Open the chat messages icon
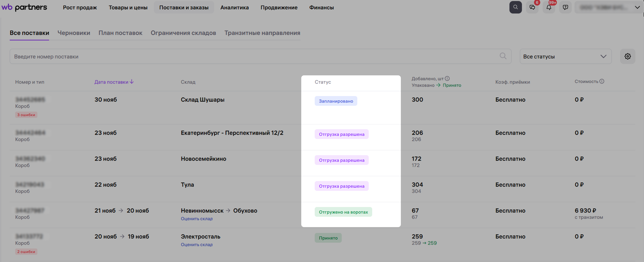The image size is (644, 262). tap(532, 7)
